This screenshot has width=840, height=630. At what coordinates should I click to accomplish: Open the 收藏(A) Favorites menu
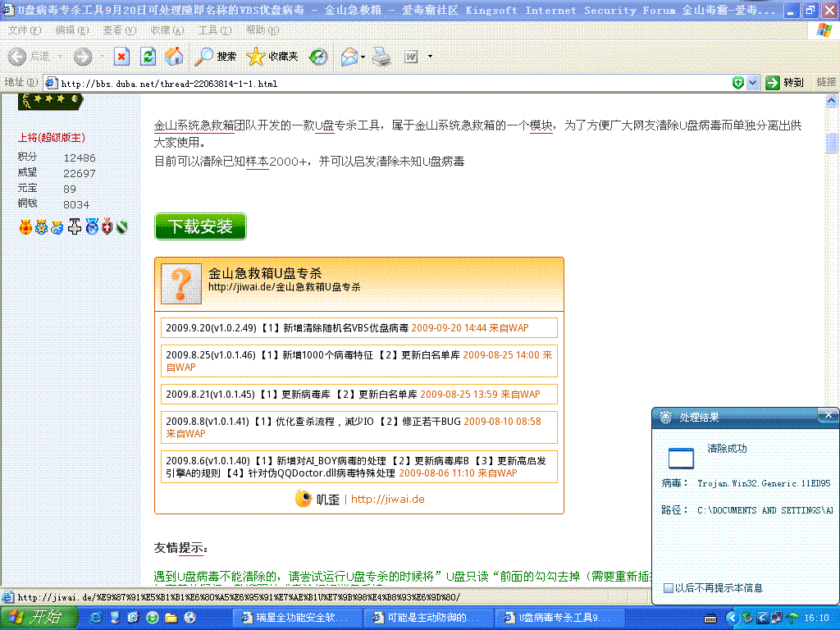(x=167, y=30)
